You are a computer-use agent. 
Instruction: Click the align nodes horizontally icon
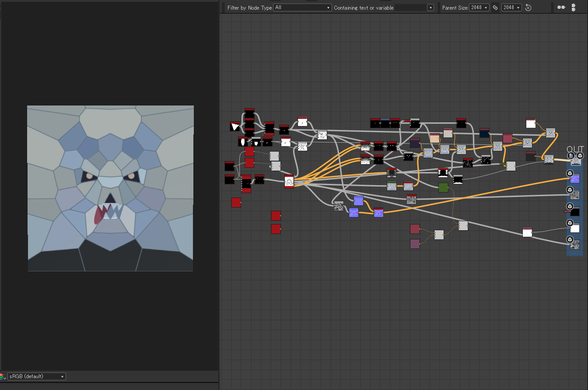pyautogui.click(x=561, y=7)
